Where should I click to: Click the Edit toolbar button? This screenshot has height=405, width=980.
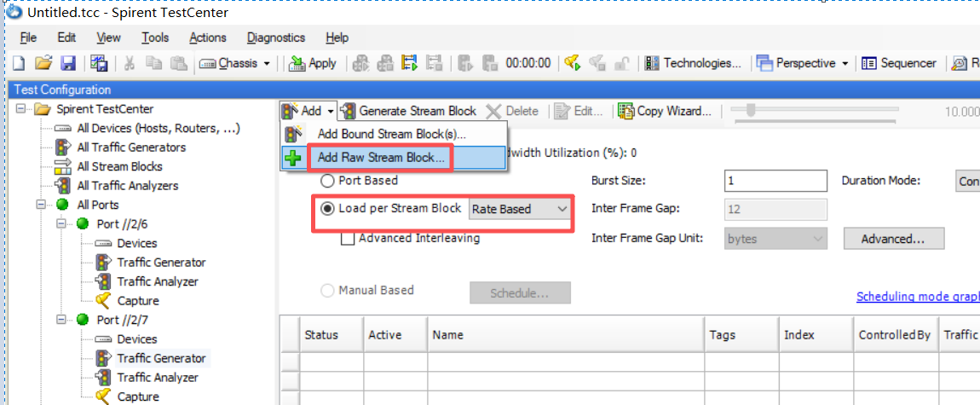pos(578,111)
